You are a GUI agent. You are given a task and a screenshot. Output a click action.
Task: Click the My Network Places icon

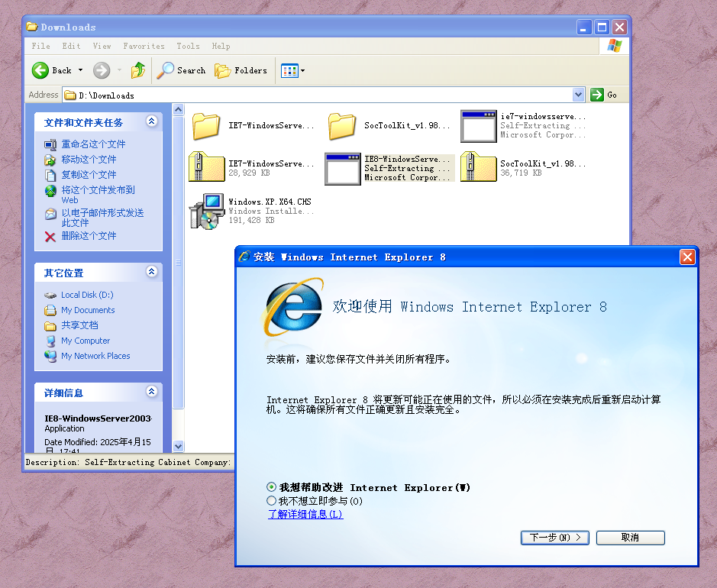50,356
